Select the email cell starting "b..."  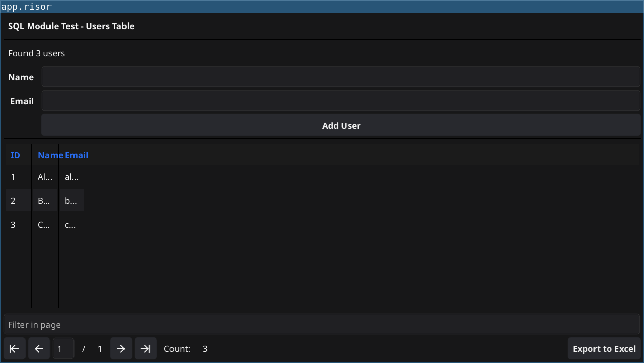71,200
